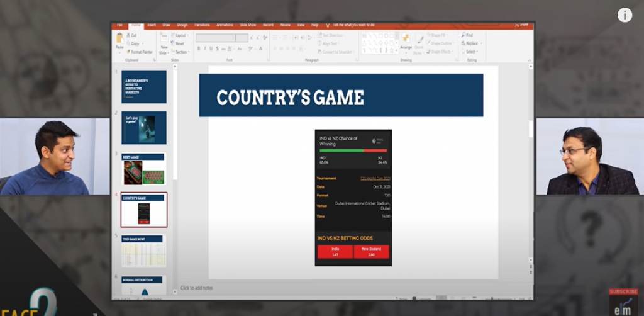The width and height of the screenshot is (644, 316).
Task: Switch to the Animations tab
Action: pos(225,25)
